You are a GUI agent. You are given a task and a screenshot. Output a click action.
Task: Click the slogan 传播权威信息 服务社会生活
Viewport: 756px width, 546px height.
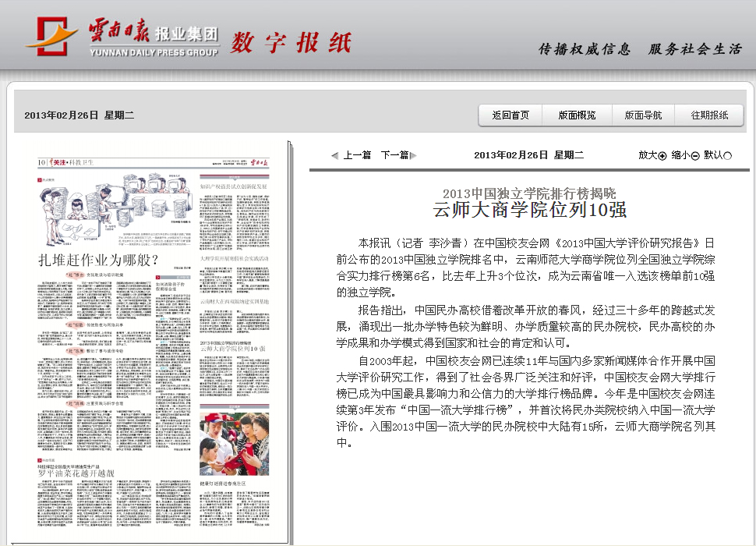click(x=640, y=49)
